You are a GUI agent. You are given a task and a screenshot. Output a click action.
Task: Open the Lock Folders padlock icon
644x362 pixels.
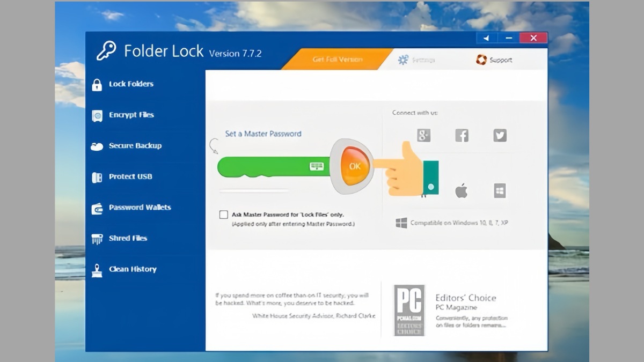pyautogui.click(x=97, y=85)
